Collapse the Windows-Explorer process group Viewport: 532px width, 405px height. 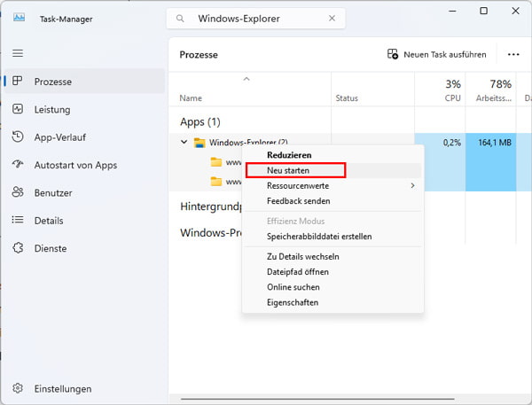click(184, 142)
